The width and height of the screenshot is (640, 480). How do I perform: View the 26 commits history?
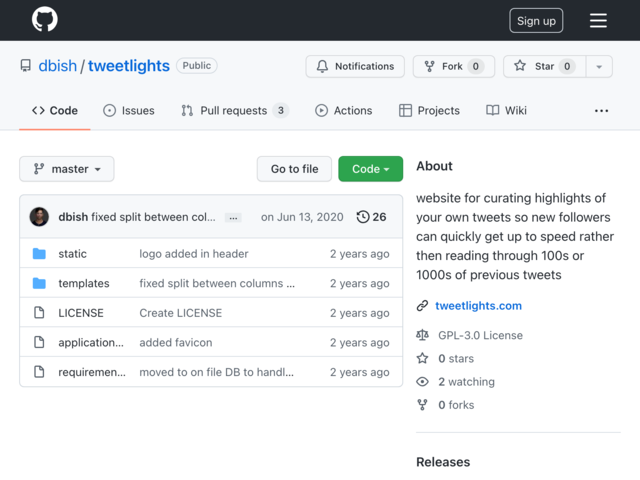pyautogui.click(x=371, y=217)
